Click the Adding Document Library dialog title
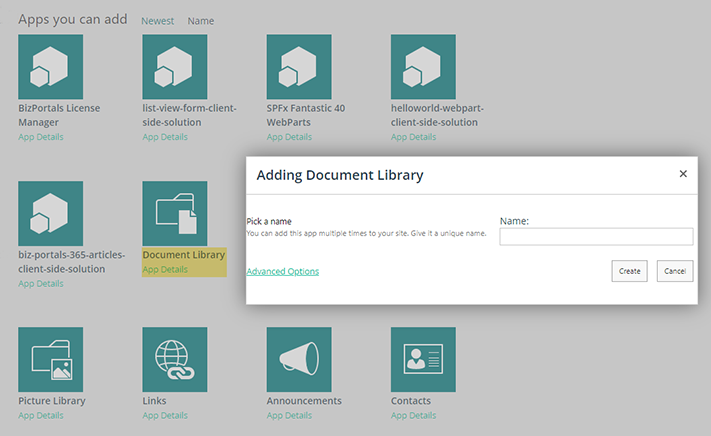The image size is (711, 436). (x=340, y=175)
